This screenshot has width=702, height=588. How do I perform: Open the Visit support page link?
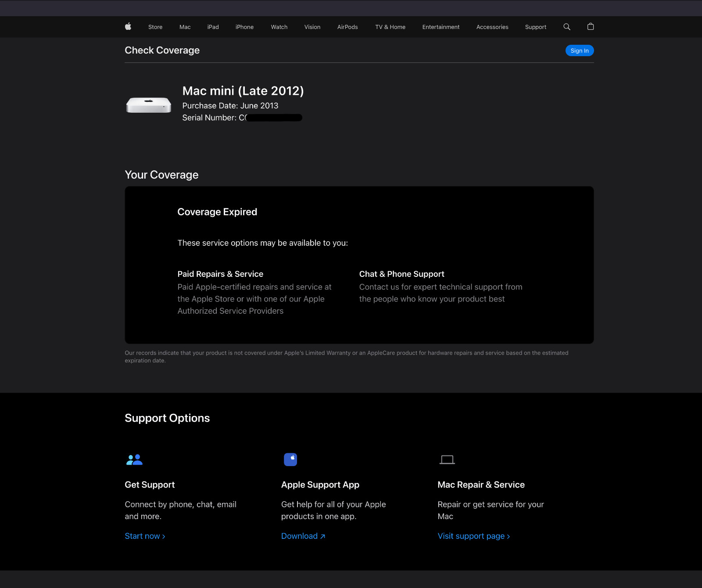[x=473, y=536]
